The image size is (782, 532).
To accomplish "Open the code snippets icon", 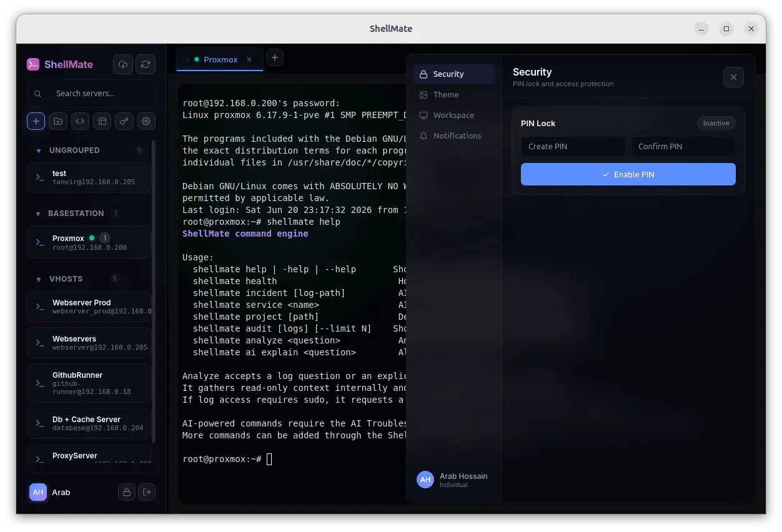I will tap(80, 121).
